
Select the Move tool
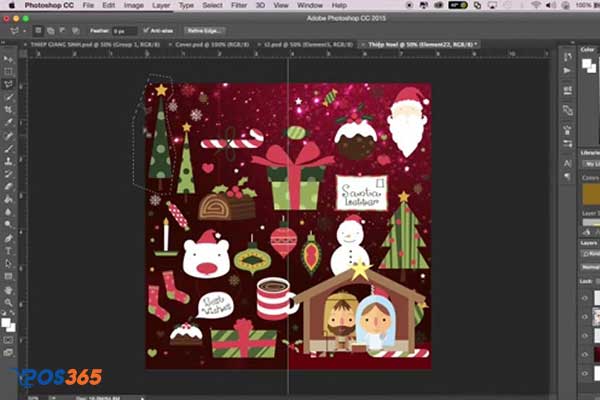point(8,59)
